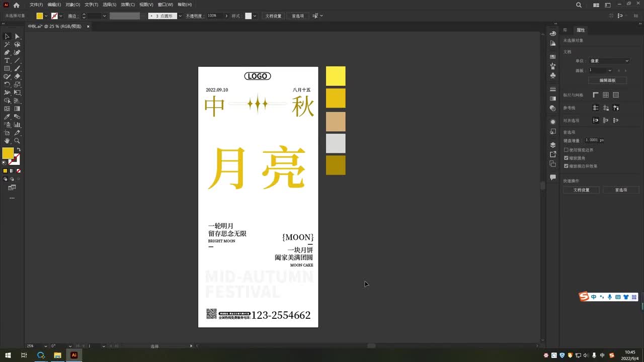Image resolution: width=644 pixels, height=362 pixels.
Task: Open stroke color dropdown in control bar
Action: (61, 16)
